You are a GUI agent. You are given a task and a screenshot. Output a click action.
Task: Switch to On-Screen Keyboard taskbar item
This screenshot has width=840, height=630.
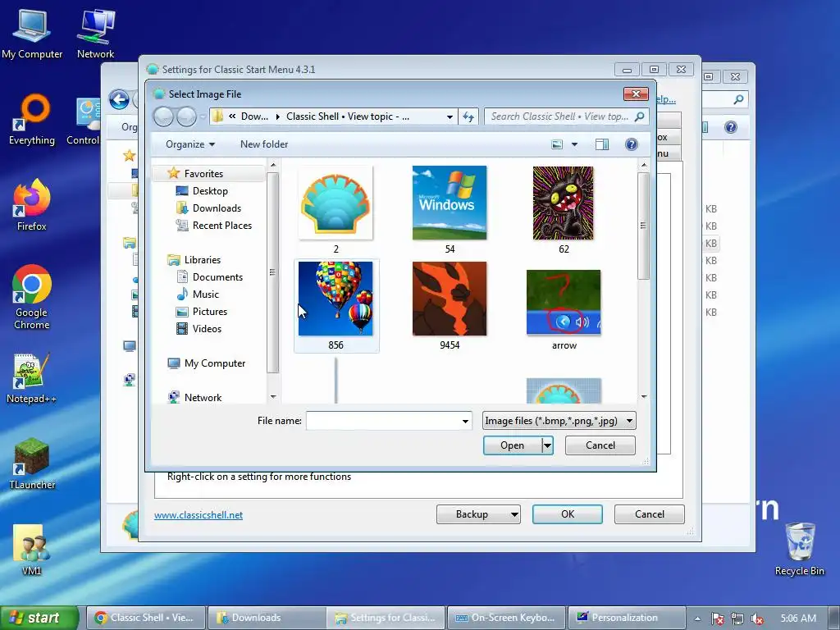[x=506, y=618]
